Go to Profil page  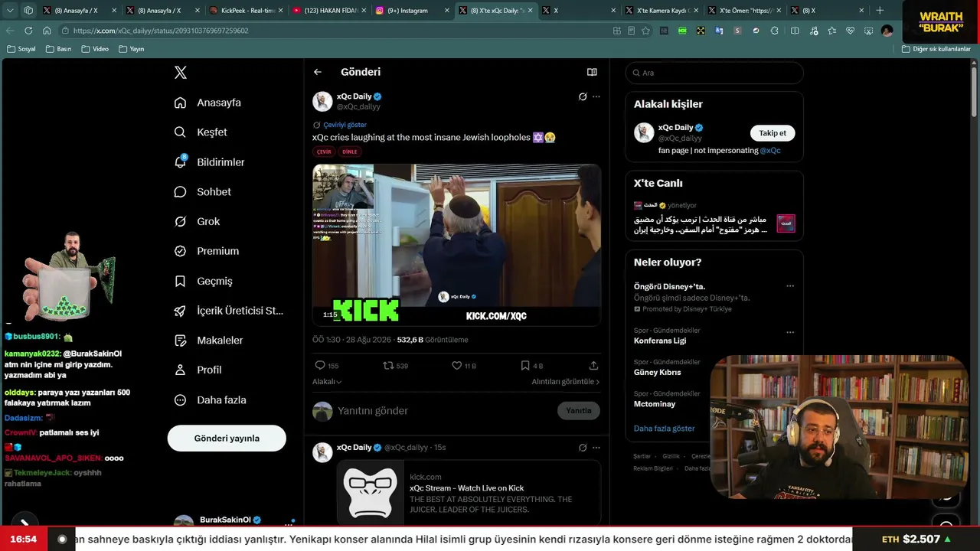tap(198, 370)
